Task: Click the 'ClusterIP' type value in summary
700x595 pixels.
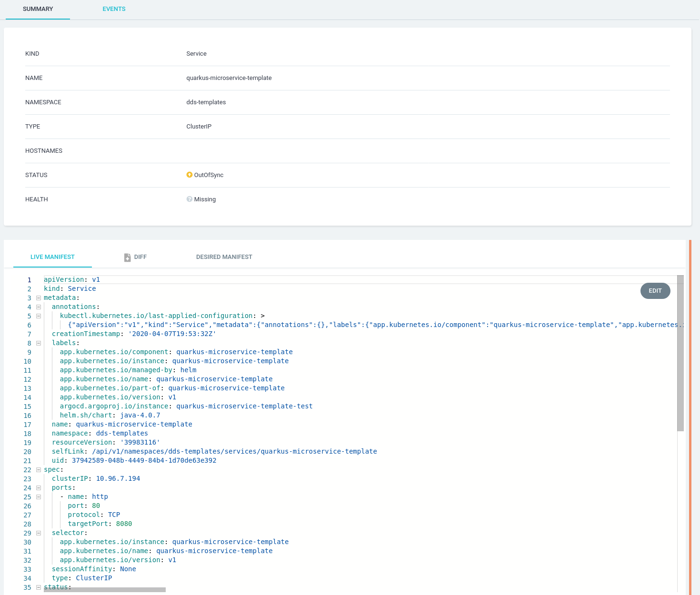Action: [x=199, y=127]
